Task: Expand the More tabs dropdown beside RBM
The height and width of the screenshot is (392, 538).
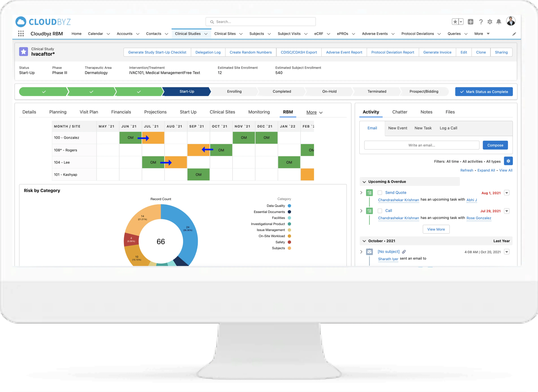Action: pos(314,112)
